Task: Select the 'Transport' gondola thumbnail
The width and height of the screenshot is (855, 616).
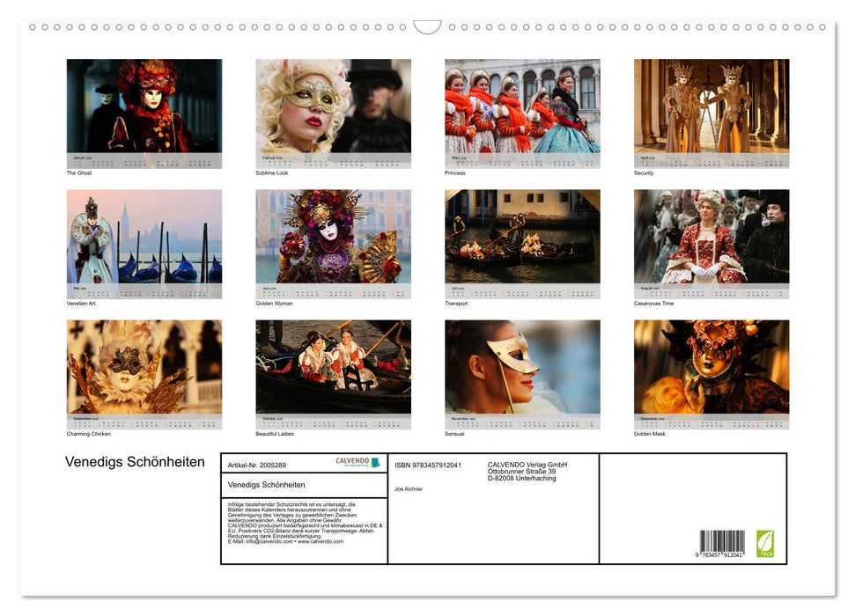Action: [x=522, y=237]
